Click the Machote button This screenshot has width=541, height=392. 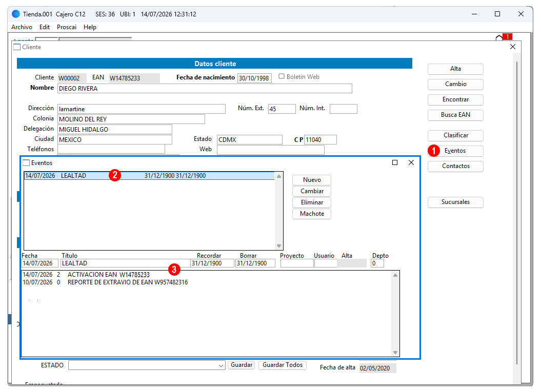312,214
